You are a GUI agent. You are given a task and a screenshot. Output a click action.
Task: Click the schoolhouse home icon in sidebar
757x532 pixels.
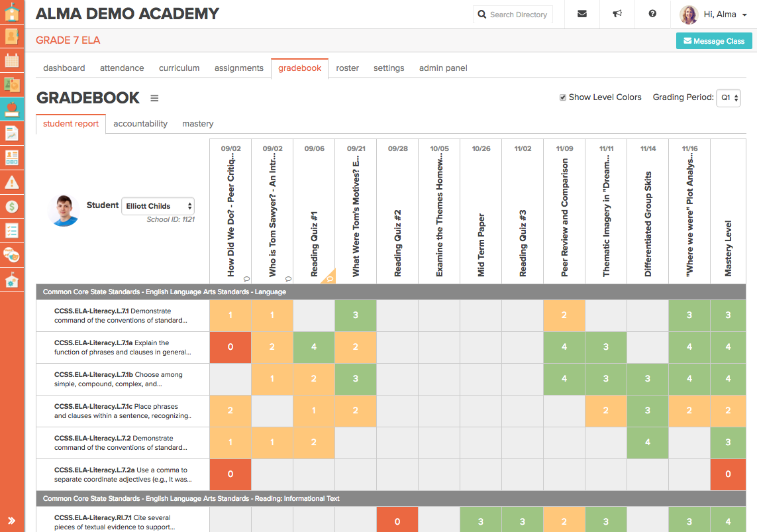[x=12, y=13]
